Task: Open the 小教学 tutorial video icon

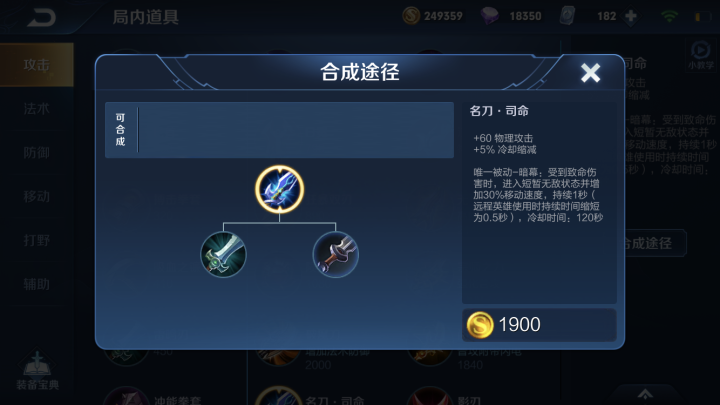Action: point(701,55)
